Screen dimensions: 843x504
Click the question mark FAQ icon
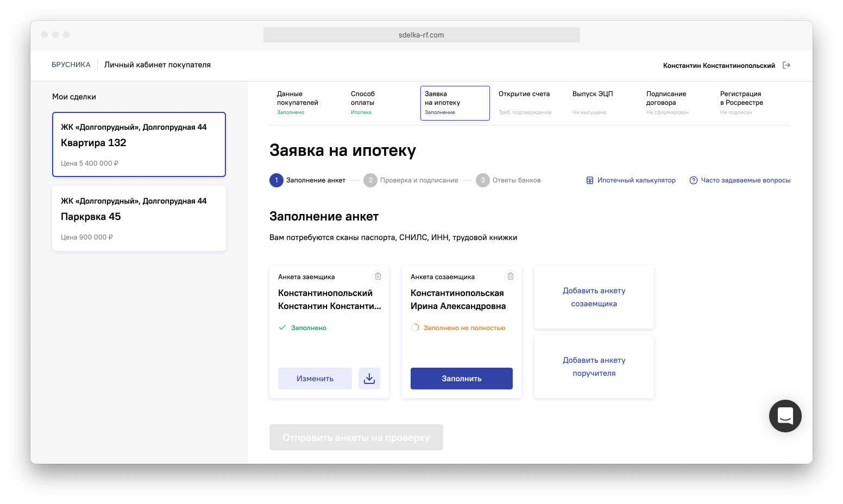coord(694,180)
